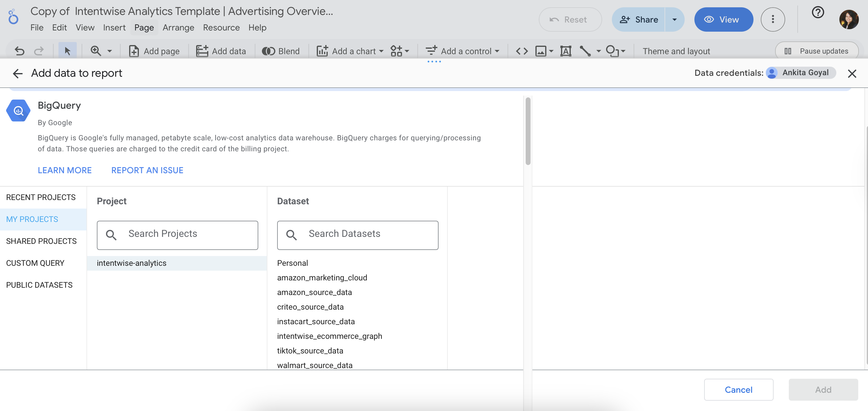Click the zoom magnifier tool icon
Image resolution: width=868 pixels, height=411 pixels.
point(96,51)
